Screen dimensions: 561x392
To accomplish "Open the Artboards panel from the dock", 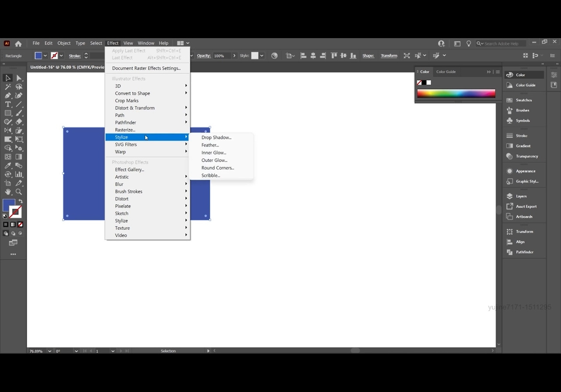I will (523, 217).
